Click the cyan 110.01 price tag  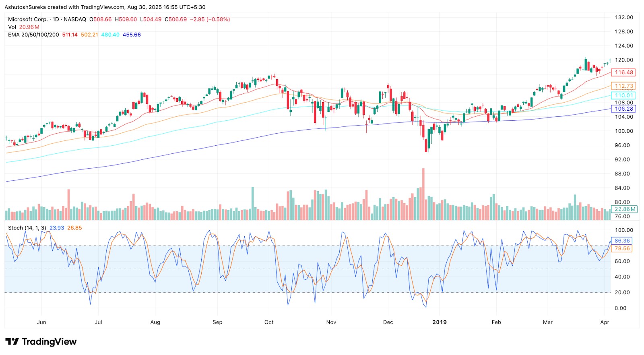coord(623,95)
